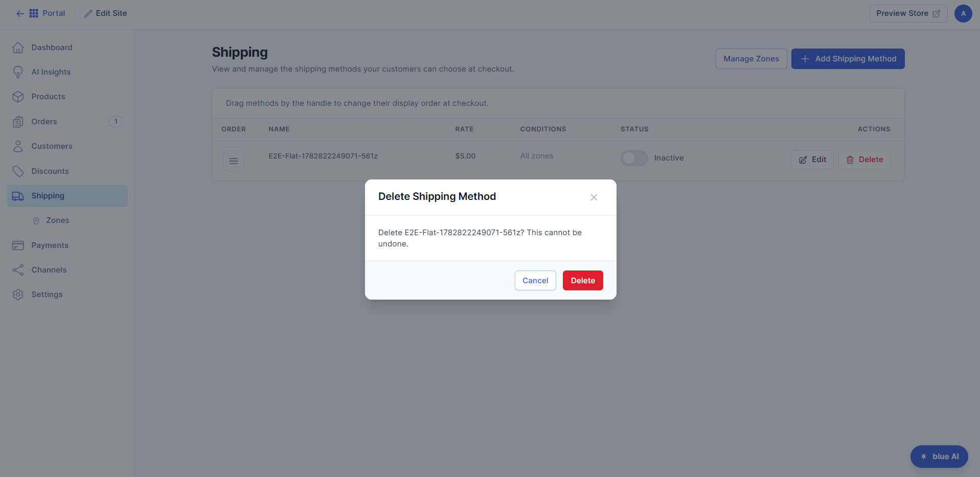The image size is (980, 477).
Task: Go to Dashboard in sidebar
Action: (52, 48)
